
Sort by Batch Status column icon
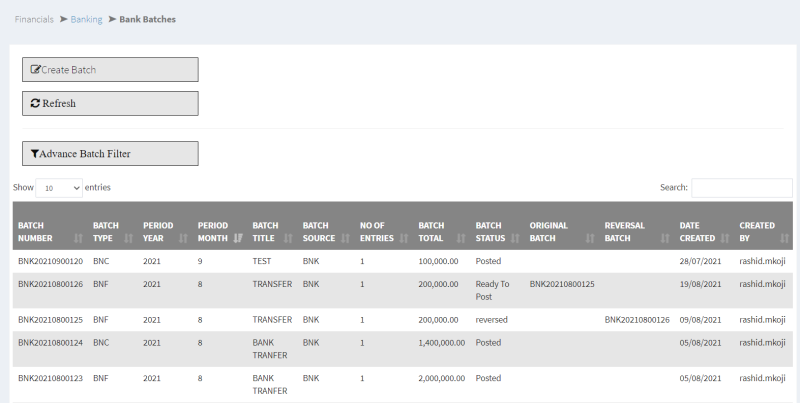[x=515, y=238]
